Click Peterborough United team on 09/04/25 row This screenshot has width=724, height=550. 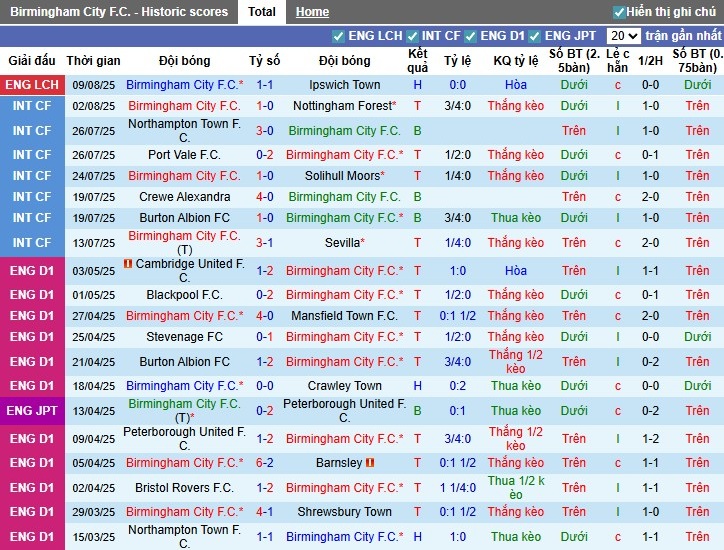pyautogui.click(x=184, y=439)
